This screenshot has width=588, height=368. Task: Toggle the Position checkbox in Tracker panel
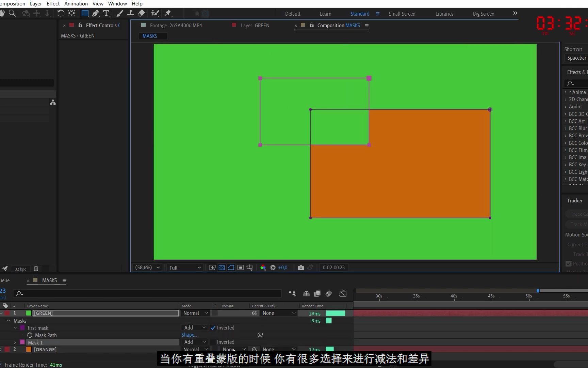[x=568, y=263]
